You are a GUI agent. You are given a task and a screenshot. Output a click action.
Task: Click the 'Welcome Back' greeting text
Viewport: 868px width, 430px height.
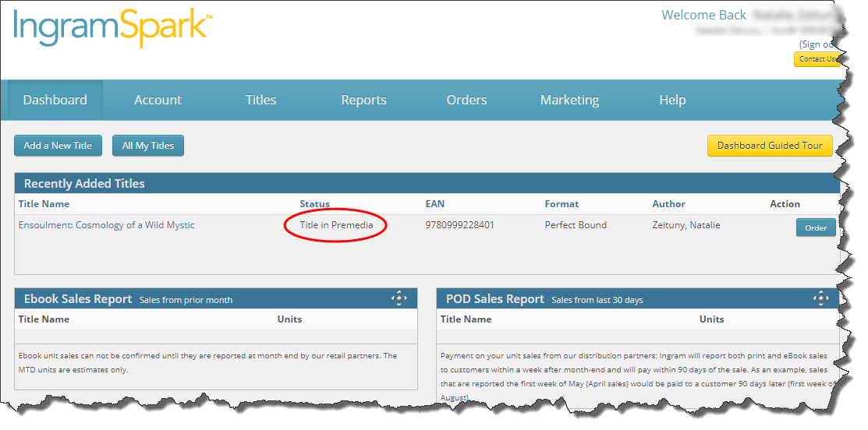click(x=703, y=15)
